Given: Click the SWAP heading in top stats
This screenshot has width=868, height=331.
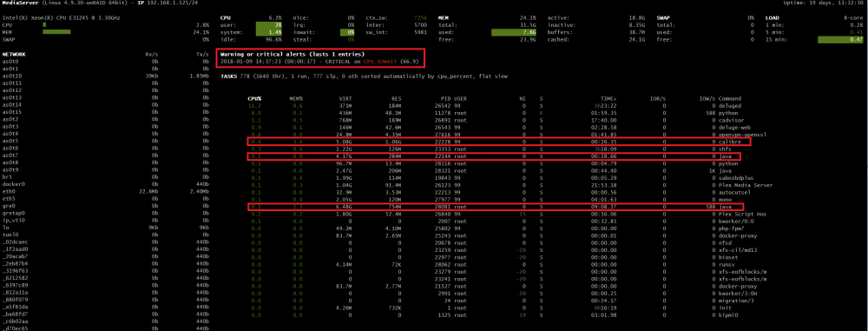Looking at the screenshot, I should (664, 17).
